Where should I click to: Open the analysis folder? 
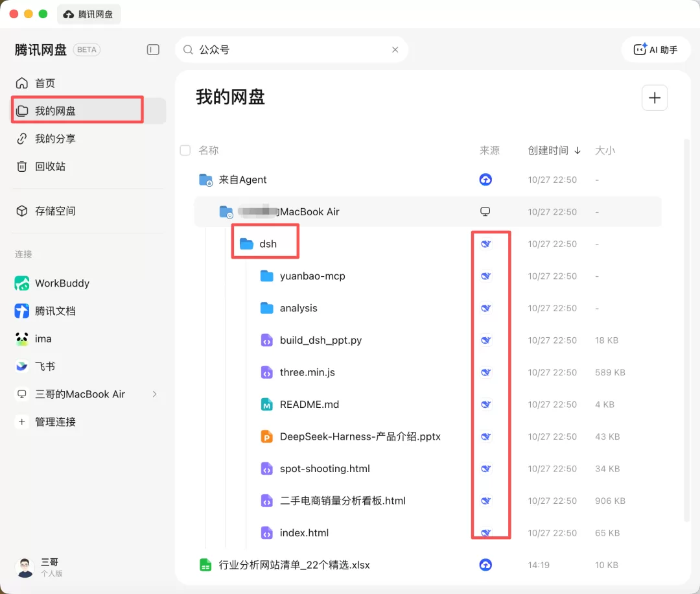(x=298, y=308)
